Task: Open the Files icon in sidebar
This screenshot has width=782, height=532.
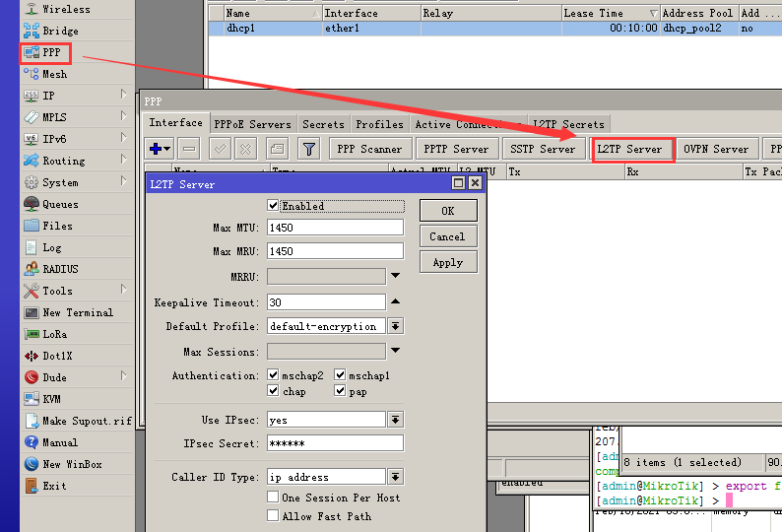Action: [x=31, y=226]
